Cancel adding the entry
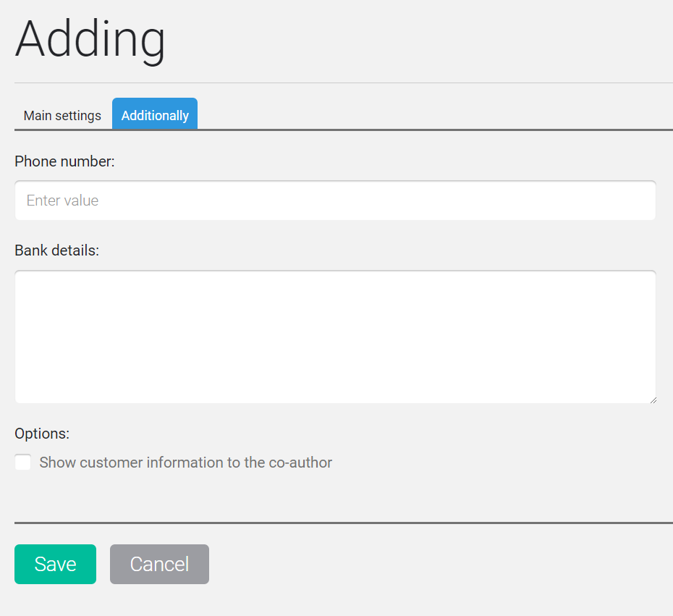 point(159,564)
